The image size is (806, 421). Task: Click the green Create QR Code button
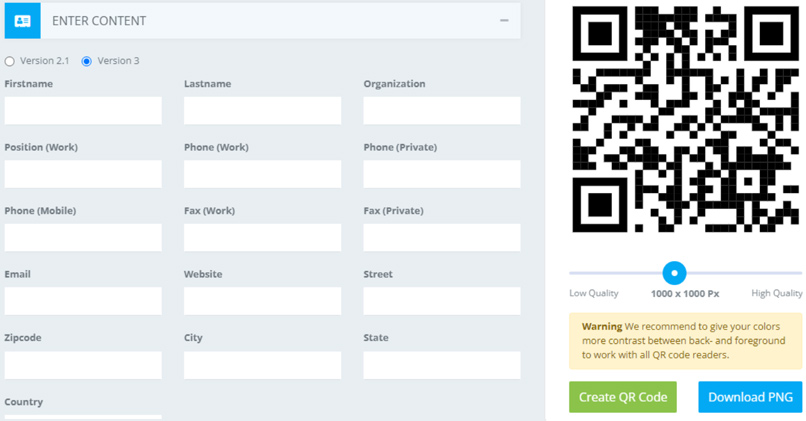(623, 397)
